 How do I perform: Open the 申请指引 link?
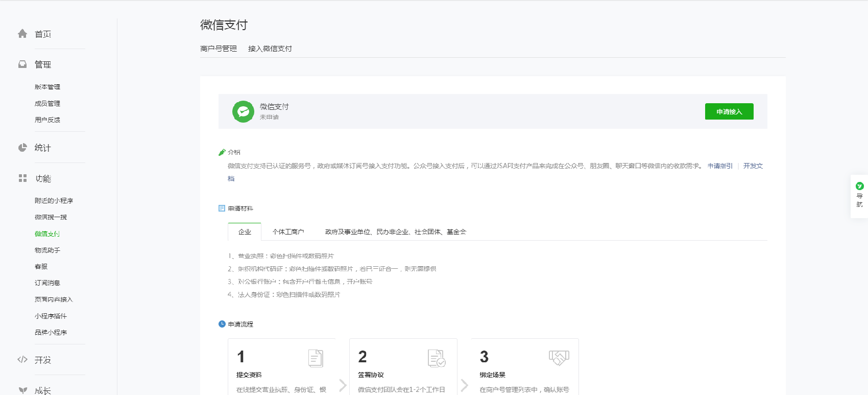tap(720, 166)
